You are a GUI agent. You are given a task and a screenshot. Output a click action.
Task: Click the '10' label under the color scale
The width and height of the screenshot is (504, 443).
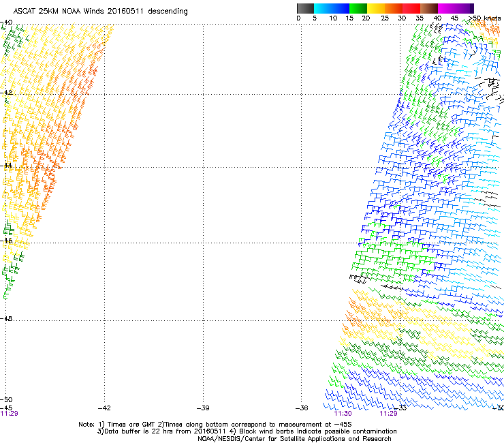[x=333, y=18]
